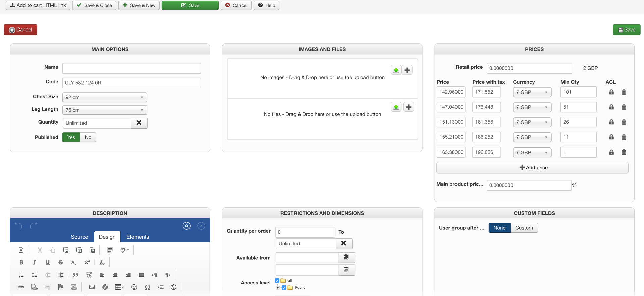Justify the text alignment
This screenshot has height=296, width=644.
click(142, 275)
